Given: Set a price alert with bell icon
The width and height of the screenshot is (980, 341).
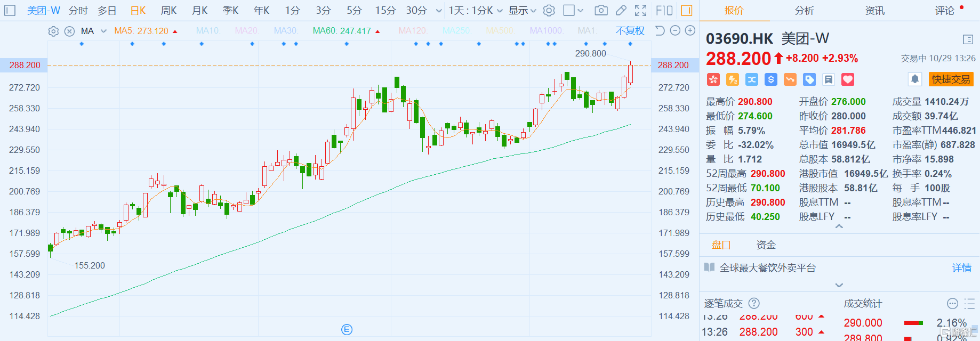Looking at the screenshot, I should click(915, 79).
